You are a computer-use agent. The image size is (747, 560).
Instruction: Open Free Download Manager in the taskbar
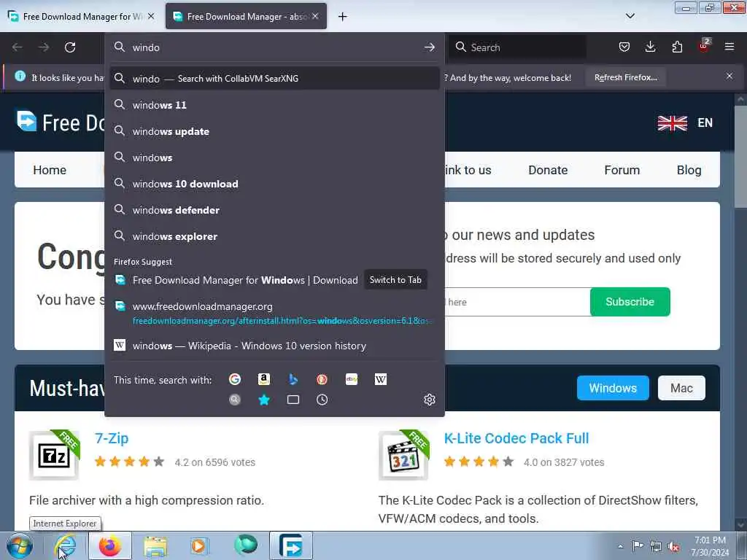(291, 545)
